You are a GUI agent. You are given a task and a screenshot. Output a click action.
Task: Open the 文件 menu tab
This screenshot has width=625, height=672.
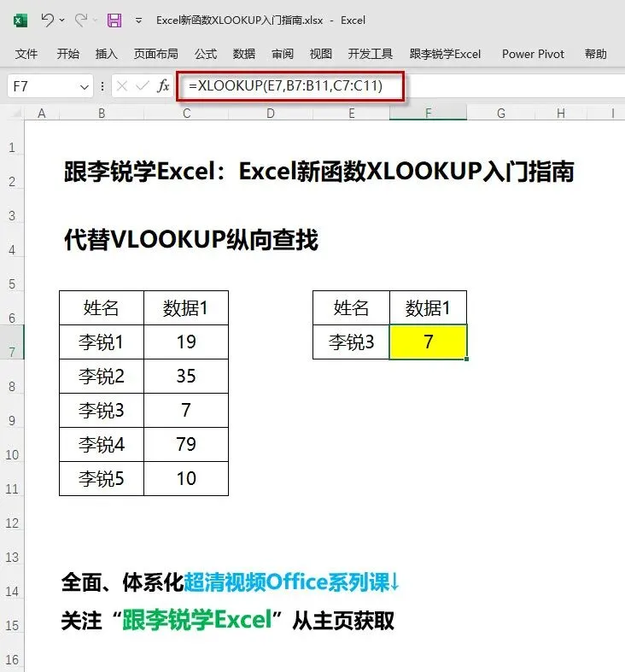click(26, 54)
